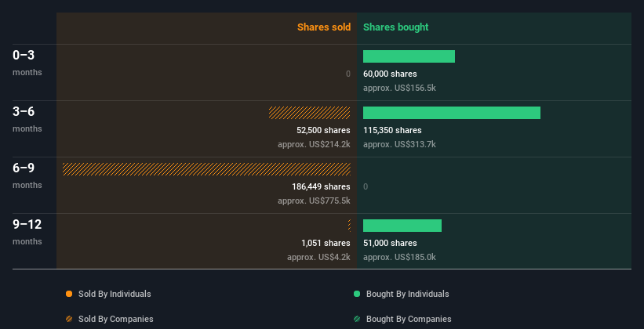Select the Shares sold column header
Viewport: 644px width, 329px height.
[324, 27]
